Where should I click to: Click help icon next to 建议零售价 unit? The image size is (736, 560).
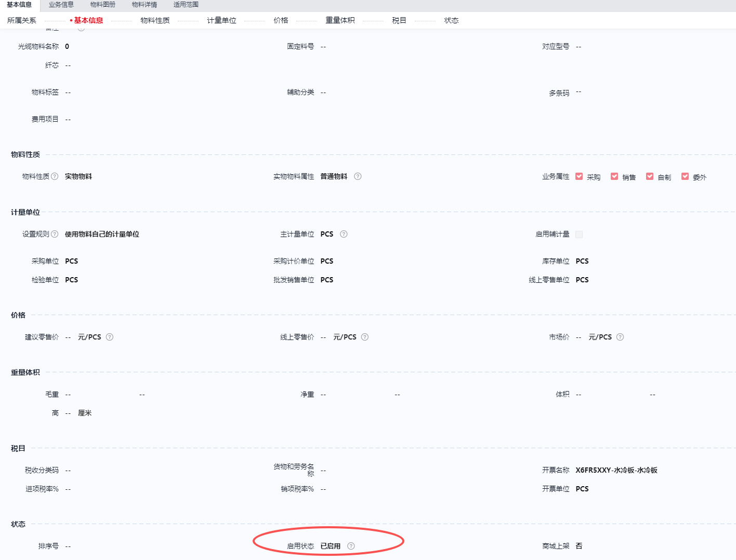tap(110, 337)
